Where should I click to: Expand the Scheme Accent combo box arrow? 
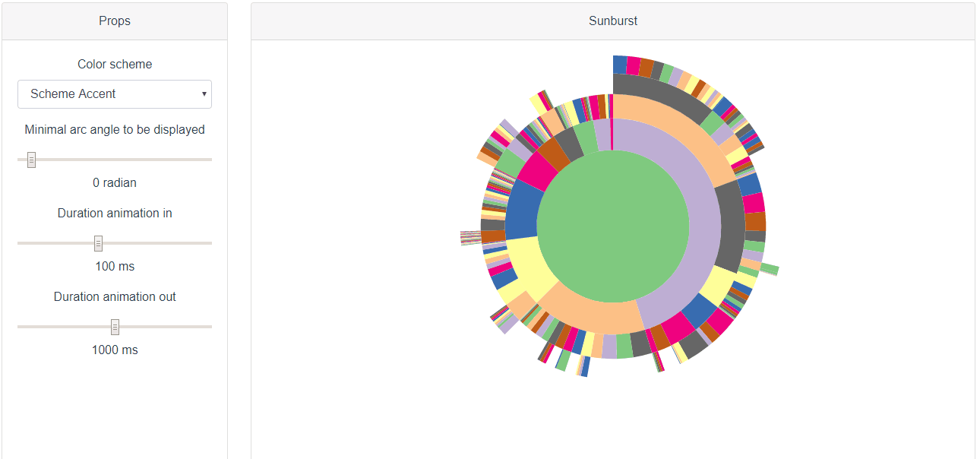click(x=204, y=93)
